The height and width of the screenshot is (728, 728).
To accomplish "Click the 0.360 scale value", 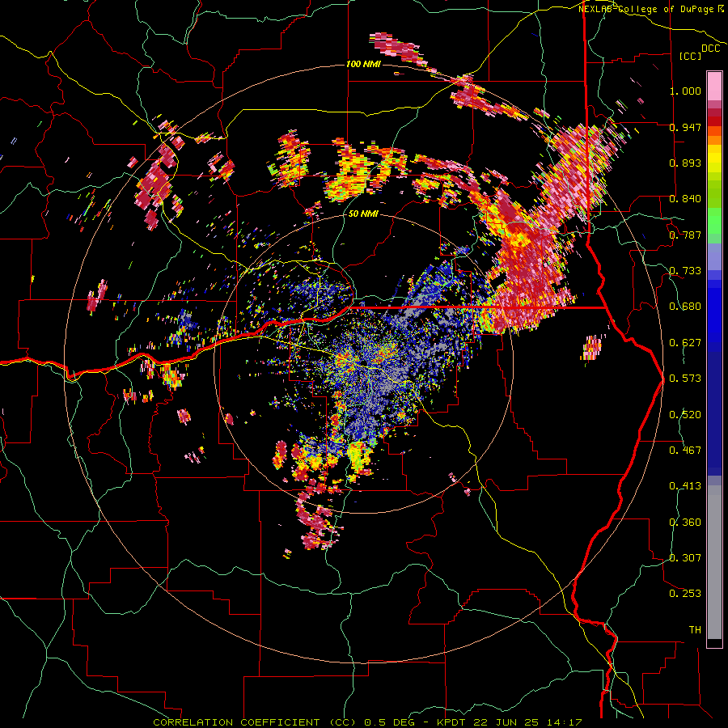I will [685, 523].
